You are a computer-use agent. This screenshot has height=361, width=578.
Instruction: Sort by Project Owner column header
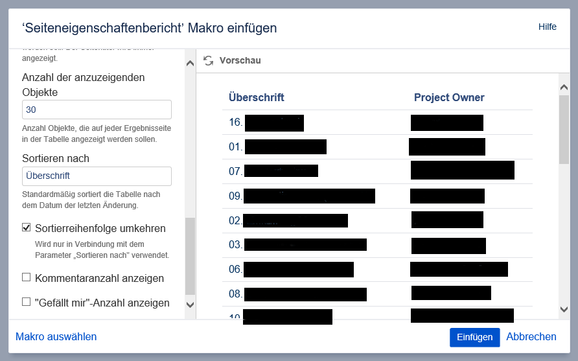coord(449,97)
